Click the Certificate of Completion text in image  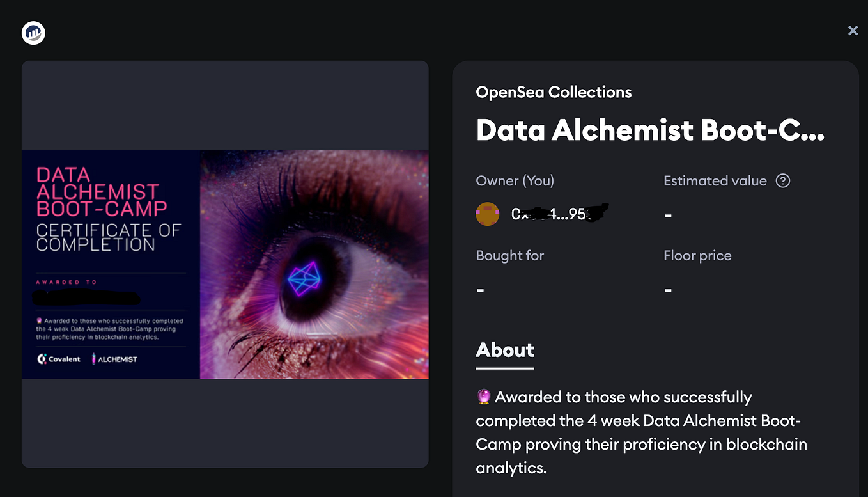tap(109, 237)
